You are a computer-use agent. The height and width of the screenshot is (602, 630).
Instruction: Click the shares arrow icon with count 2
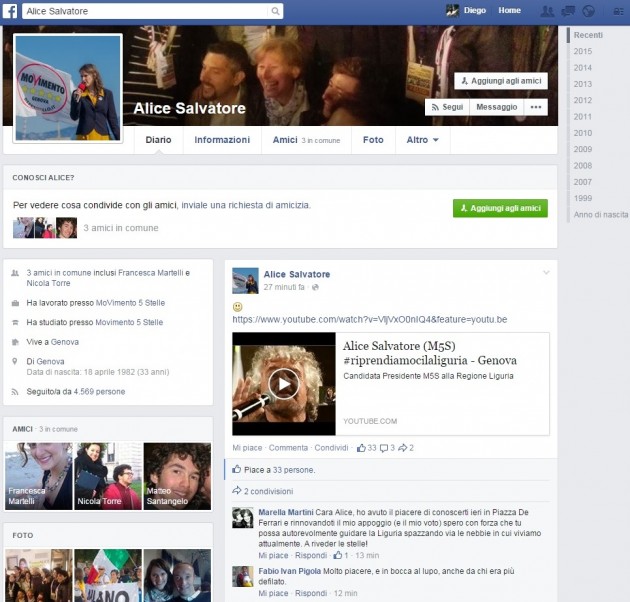(403, 448)
